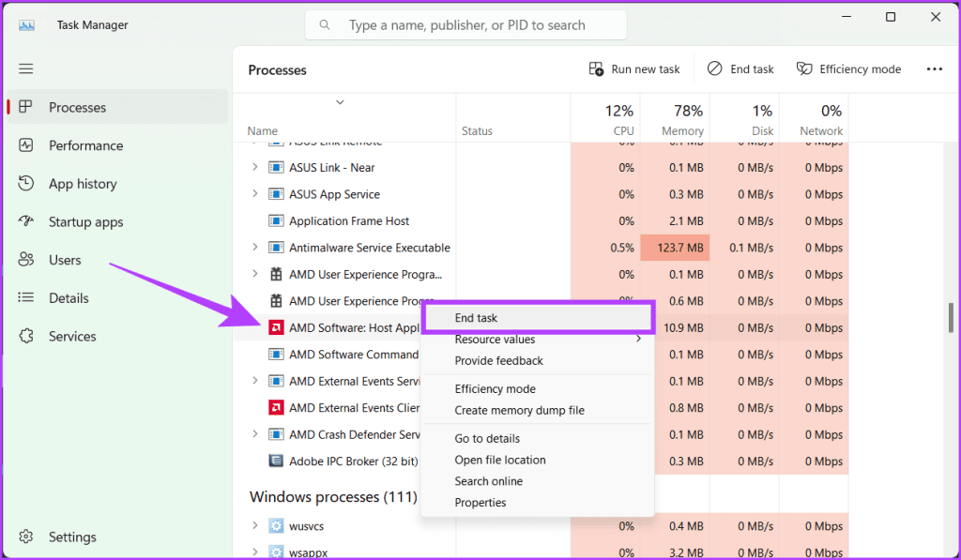Click the Startup apps gauge icon
961x560 pixels.
click(26, 222)
